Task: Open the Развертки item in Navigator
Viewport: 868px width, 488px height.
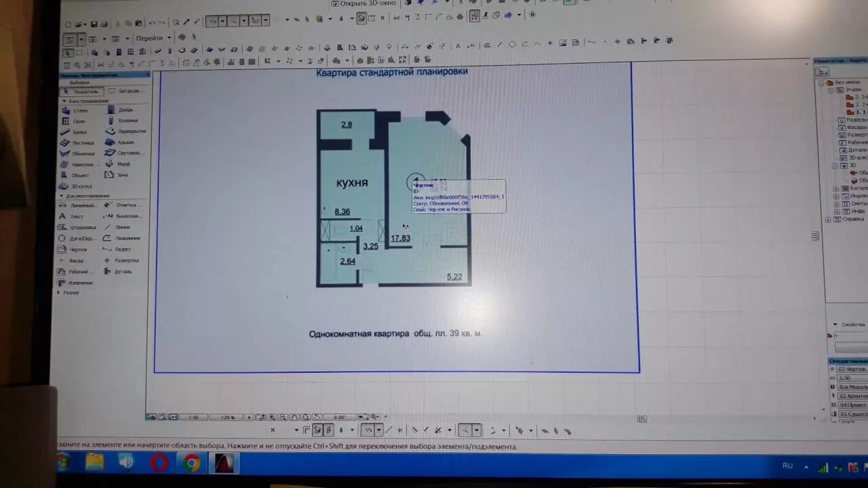Action: point(855,135)
